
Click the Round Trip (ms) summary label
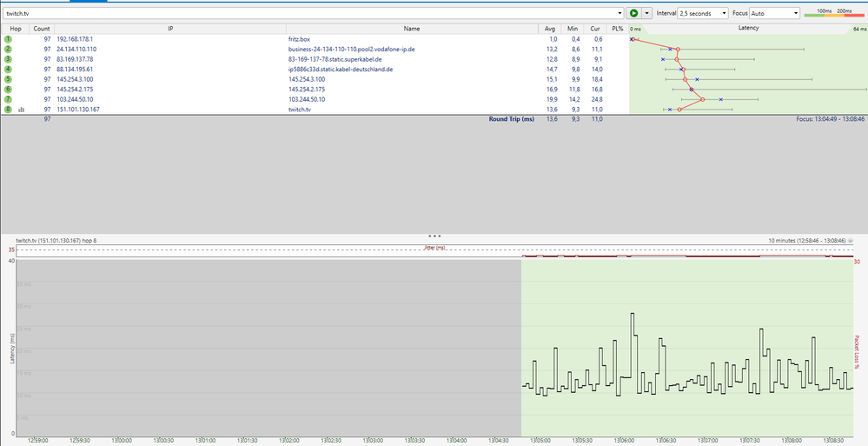click(x=512, y=118)
